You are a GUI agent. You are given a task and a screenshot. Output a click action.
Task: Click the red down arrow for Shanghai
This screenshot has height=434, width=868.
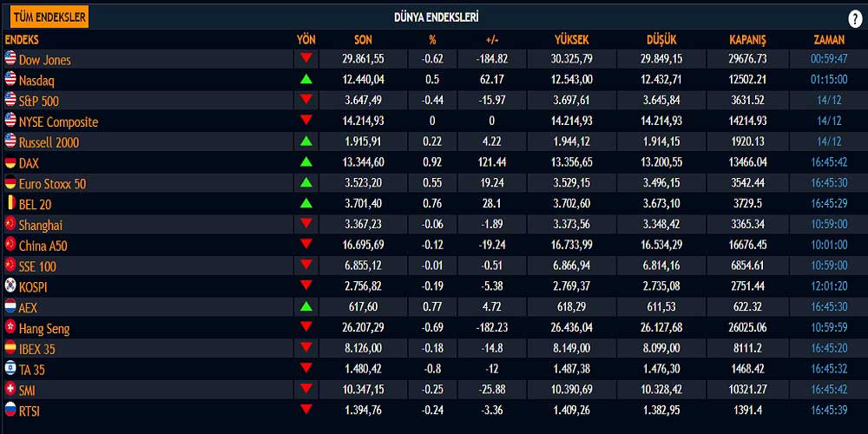(306, 223)
